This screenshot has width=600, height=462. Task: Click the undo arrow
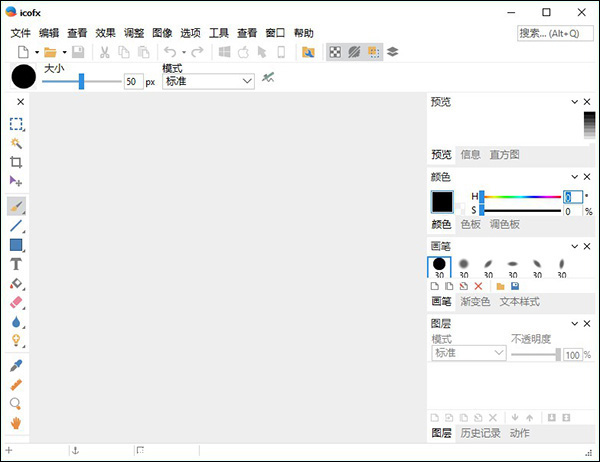point(170,52)
